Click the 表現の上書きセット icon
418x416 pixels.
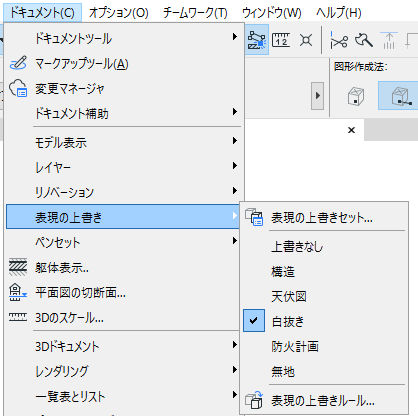point(254,217)
